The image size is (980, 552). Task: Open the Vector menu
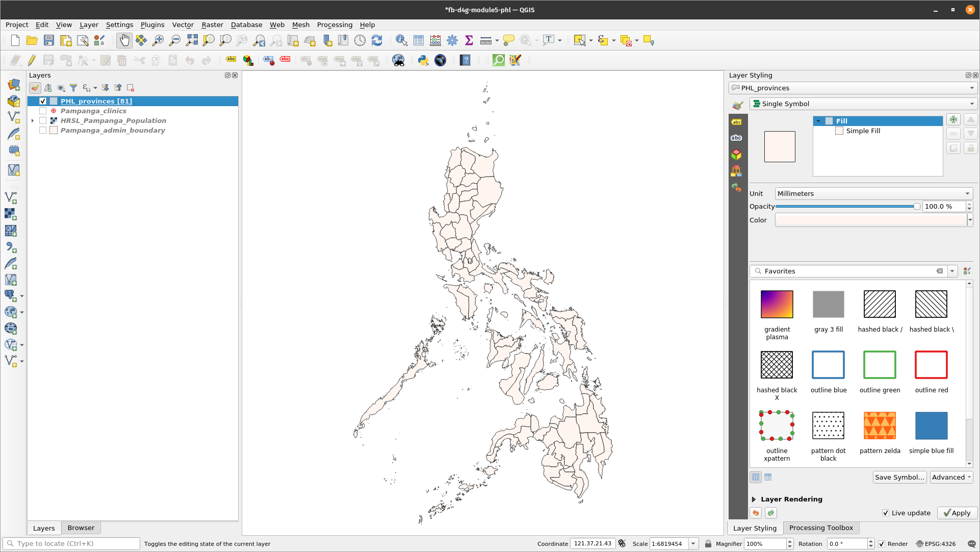click(x=183, y=24)
